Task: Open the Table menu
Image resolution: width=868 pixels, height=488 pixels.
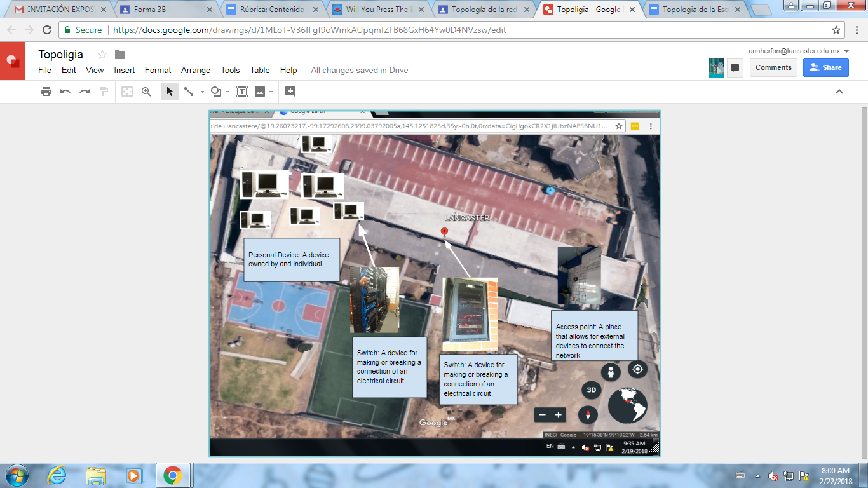Action: (260, 70)
